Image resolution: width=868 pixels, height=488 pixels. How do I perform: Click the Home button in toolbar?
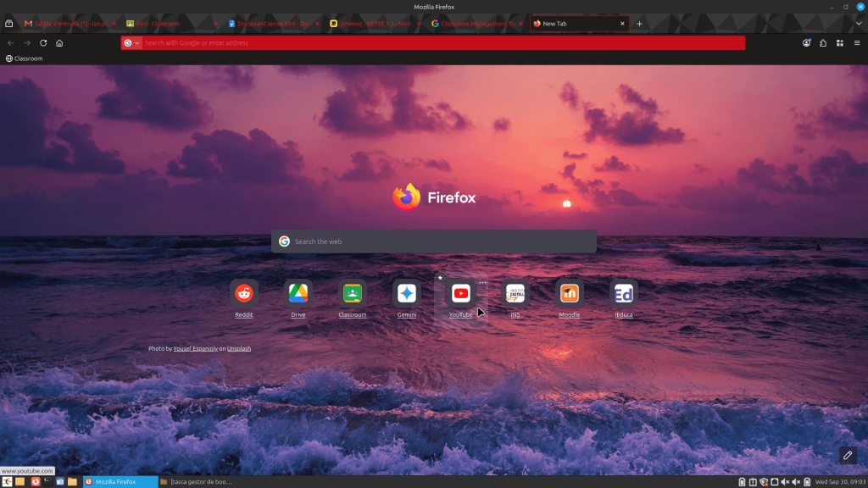(x=59, y=43)
